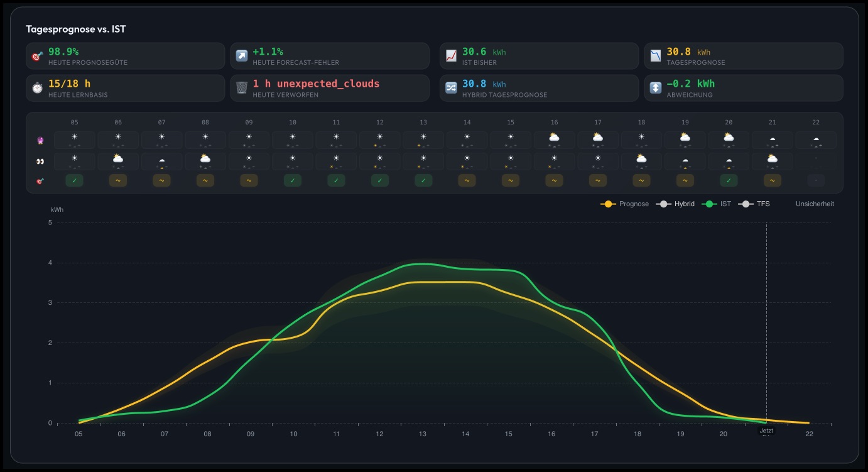868x472 pixels.
Task: Click the yellow tilde badge for hour 21
Action: coord(772,180)
